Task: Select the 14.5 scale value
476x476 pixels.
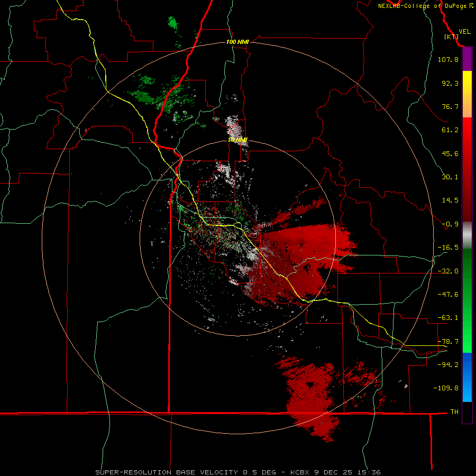Action: 450,200
